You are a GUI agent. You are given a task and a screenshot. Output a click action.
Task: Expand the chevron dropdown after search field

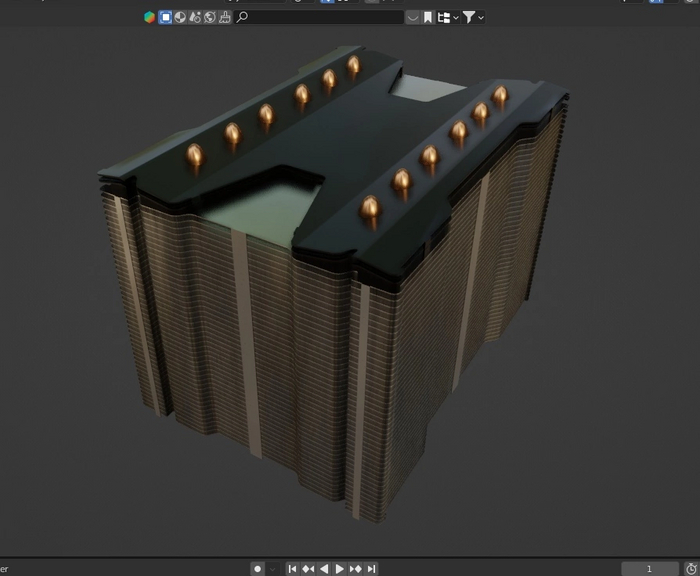[x=413, y=17]
